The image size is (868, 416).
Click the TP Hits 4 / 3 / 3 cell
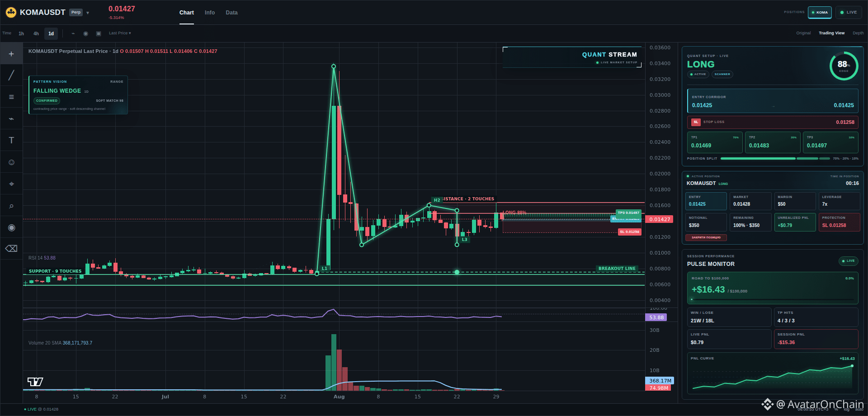(x=816, y=317)
